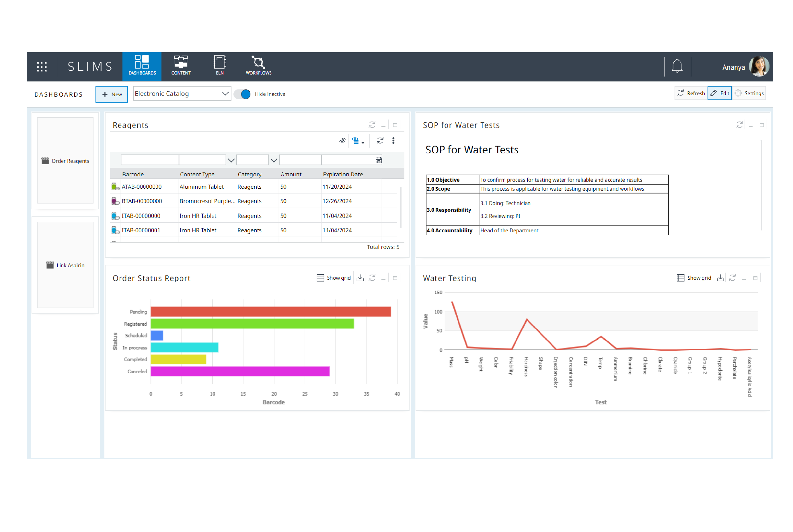
Task: Click ATAB-00000000 row reagent icon
Action: (115, 187)
